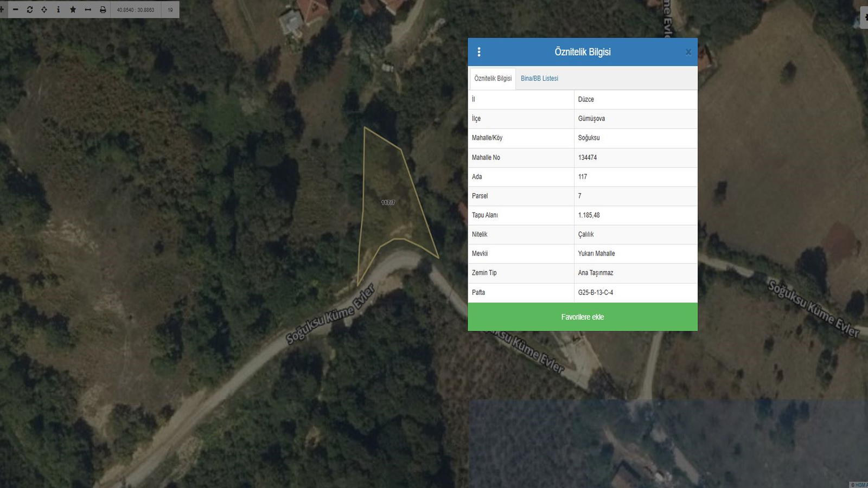This screenshot has width=868, height=488.
Task: Click the 117/7 parcel label on map
Action: click(x=388, y=203)
